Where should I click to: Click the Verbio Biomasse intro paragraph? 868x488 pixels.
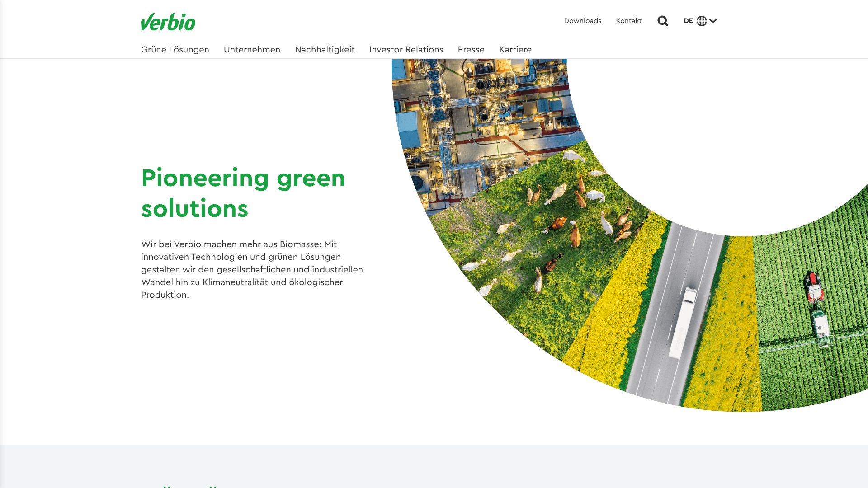pos(252,269)
